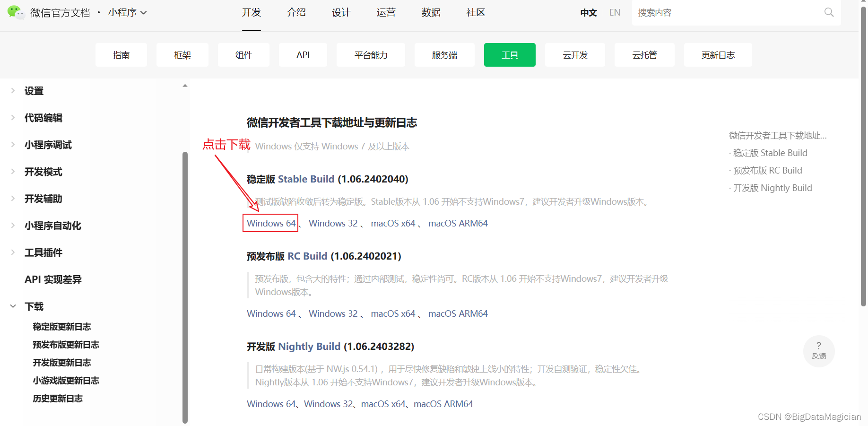Screen dimensions: 868x426
Task: Download RC Build Windows 32
Action: pos(333,313)
